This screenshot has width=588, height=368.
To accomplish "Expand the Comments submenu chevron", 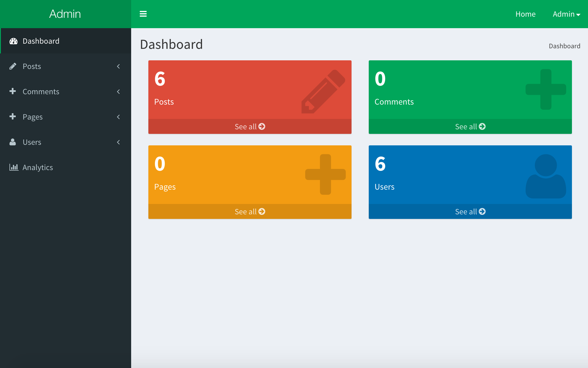I will tap(119, 92).
